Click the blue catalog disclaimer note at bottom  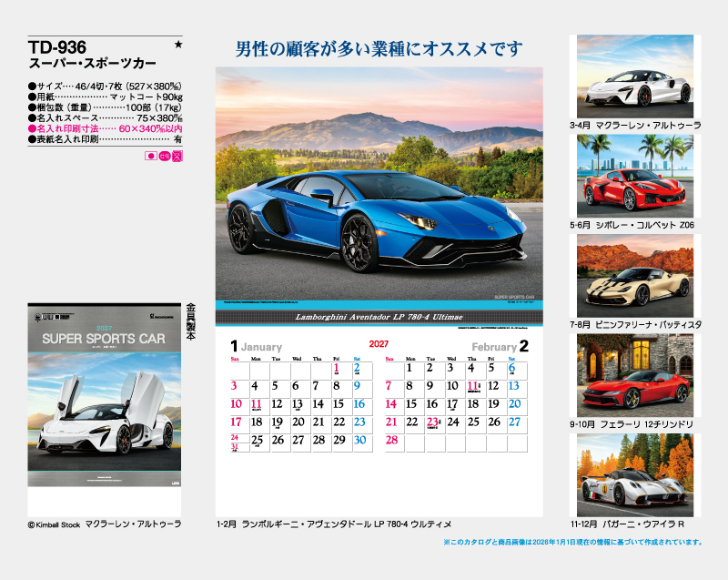(573, 542)
